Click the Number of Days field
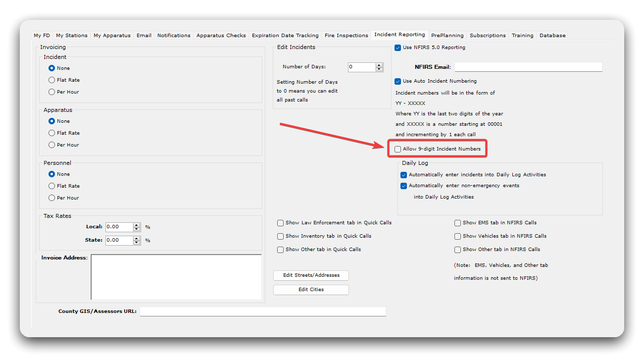This screenshot has height=357, width=644. pyautogui.click(x=361, y=67)
